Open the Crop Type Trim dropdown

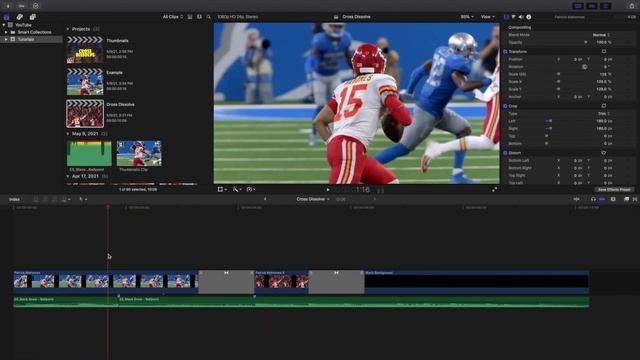pos(604,113)
